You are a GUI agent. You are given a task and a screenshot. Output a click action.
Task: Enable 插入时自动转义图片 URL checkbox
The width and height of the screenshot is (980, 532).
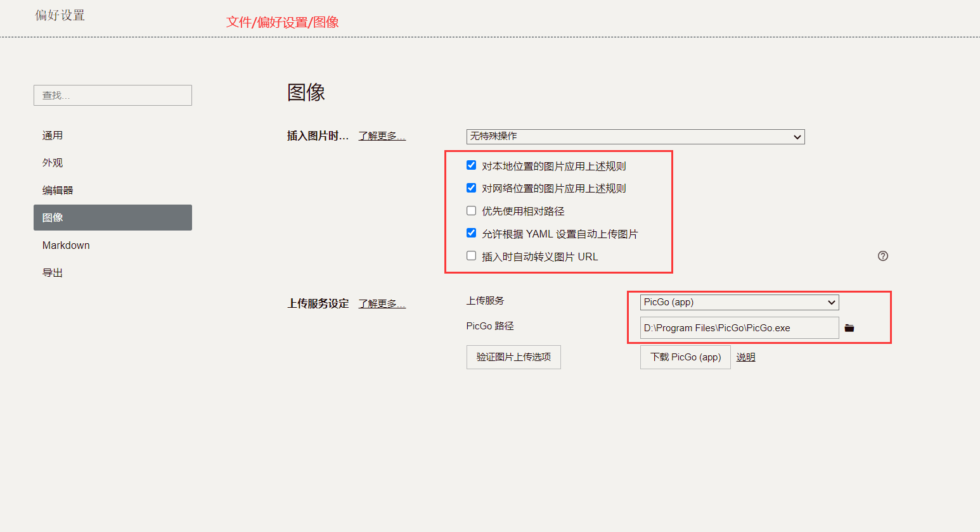(x=471, y=256)
